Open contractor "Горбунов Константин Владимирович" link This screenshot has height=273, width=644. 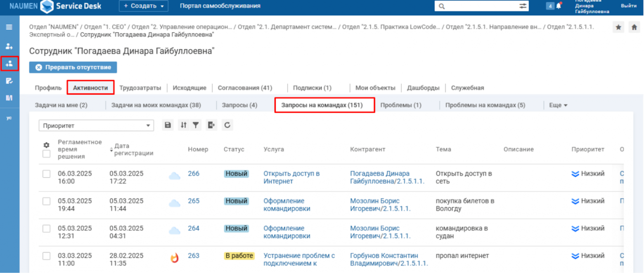388,260
